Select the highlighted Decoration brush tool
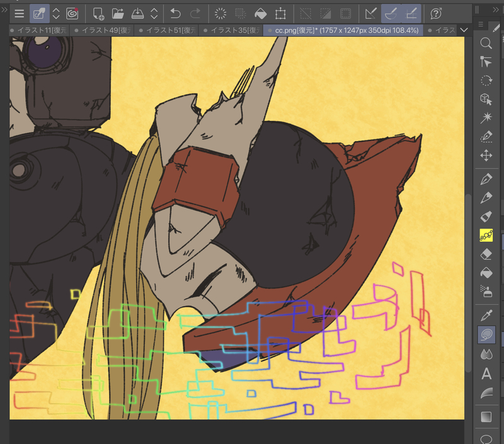Viewport: 504px width, 444px height. tap(486, 235)
